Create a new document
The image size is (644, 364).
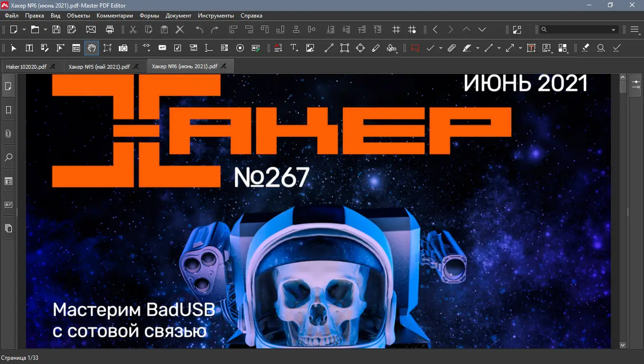tap(14, 29)
